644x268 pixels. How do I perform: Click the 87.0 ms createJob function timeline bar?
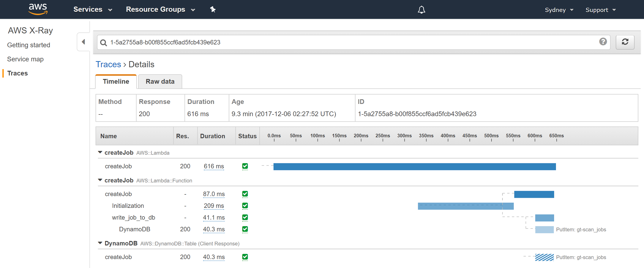534,194
